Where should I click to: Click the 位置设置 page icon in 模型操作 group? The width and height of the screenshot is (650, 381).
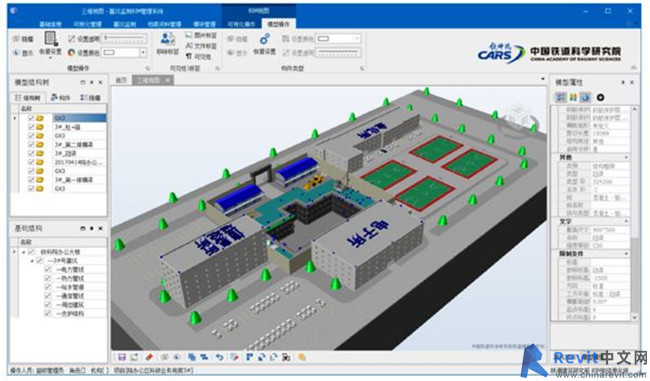(51, 39)
